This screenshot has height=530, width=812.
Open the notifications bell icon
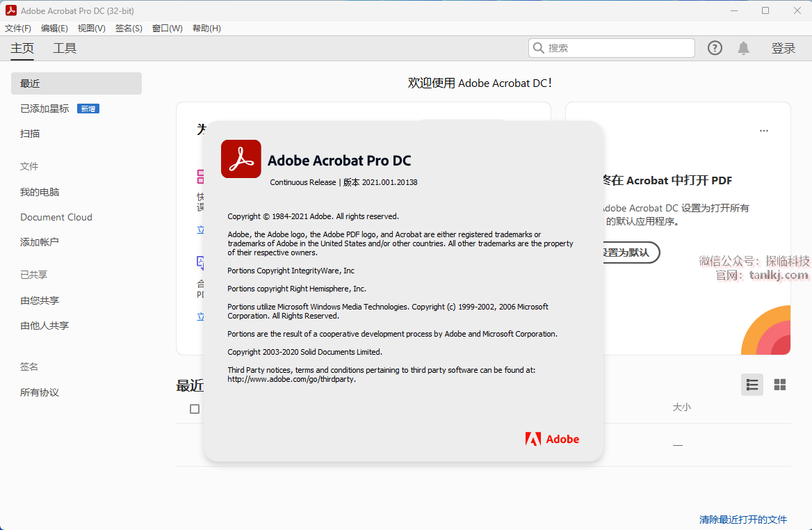743,48
